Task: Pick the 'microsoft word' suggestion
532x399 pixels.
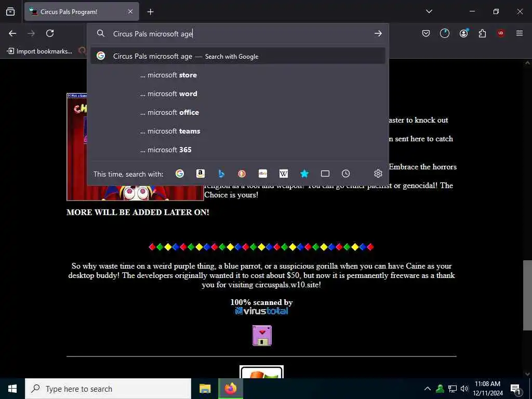Action: (238, 94)
